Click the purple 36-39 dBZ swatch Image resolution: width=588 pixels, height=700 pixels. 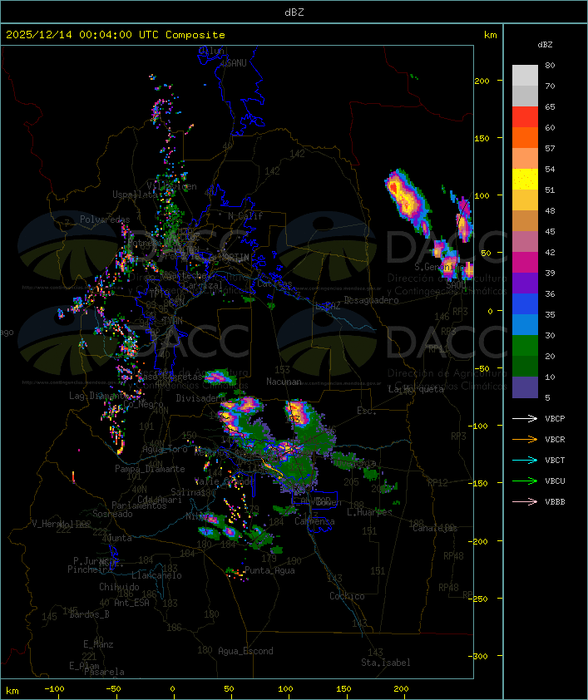click(525, 283)
